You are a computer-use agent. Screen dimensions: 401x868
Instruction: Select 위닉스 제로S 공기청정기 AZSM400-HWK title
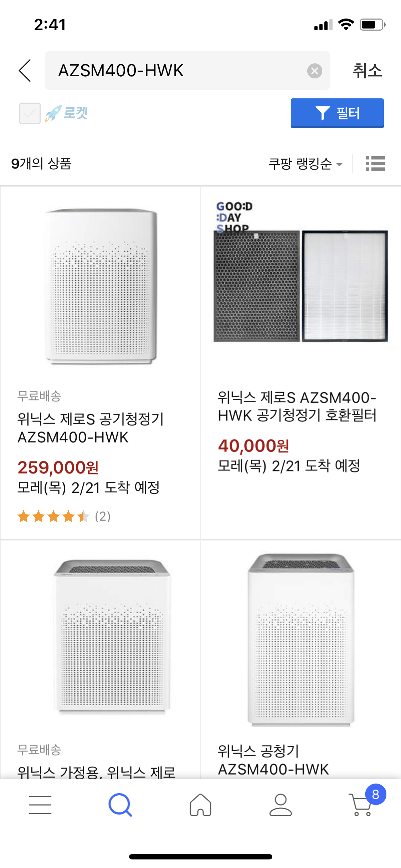(x=91, y=428)
